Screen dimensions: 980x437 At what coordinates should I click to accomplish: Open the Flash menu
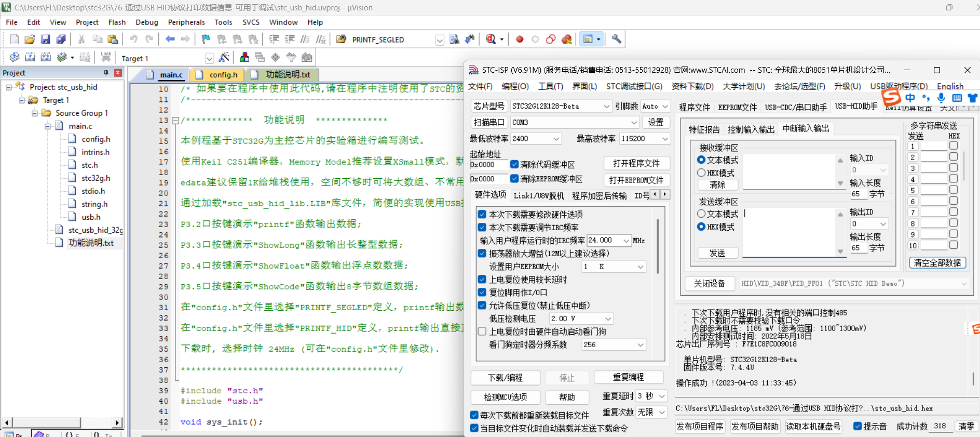tap(117, 22)
